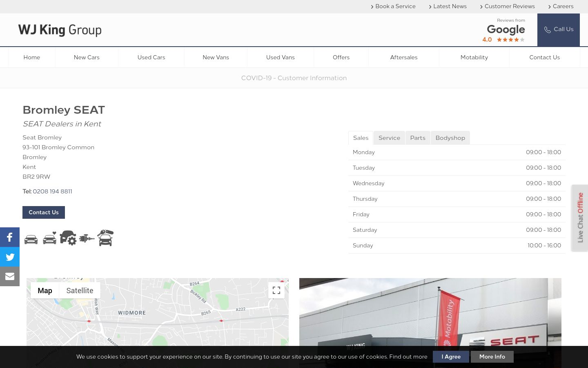Click the Twitter share icon

point(10,257)
